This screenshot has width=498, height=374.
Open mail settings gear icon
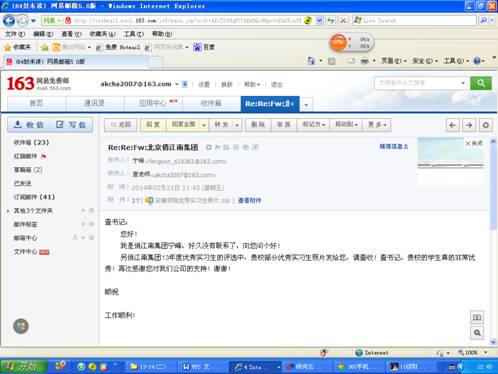coord(486,125)
